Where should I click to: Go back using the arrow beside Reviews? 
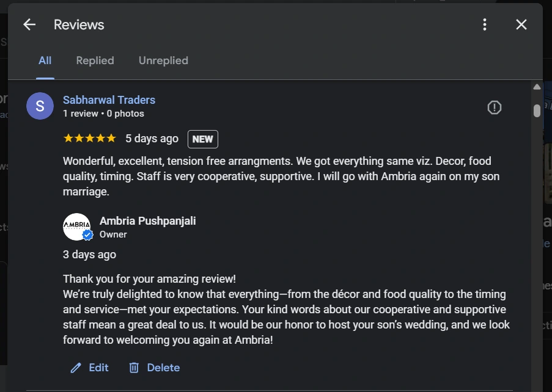click(x=29, y=24)
